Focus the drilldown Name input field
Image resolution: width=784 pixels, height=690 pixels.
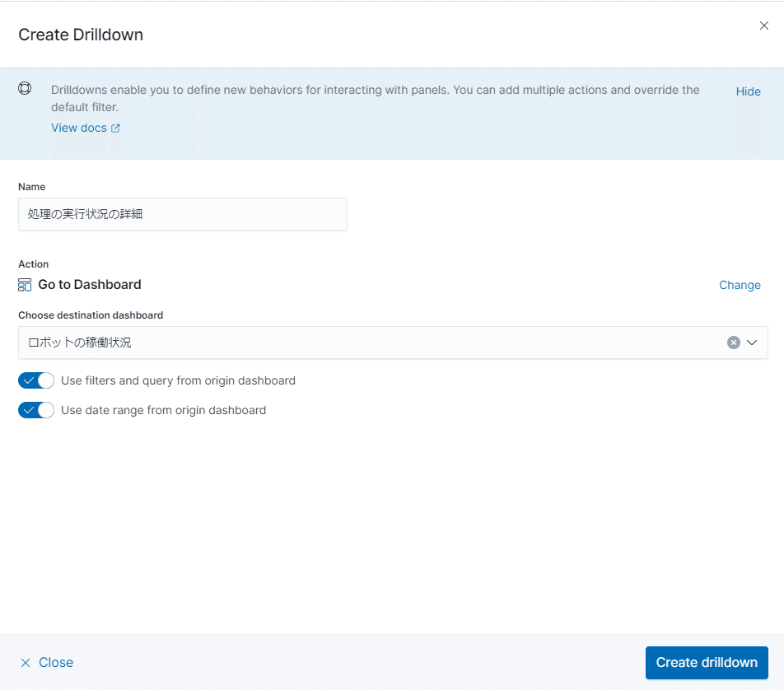point(183,214)
